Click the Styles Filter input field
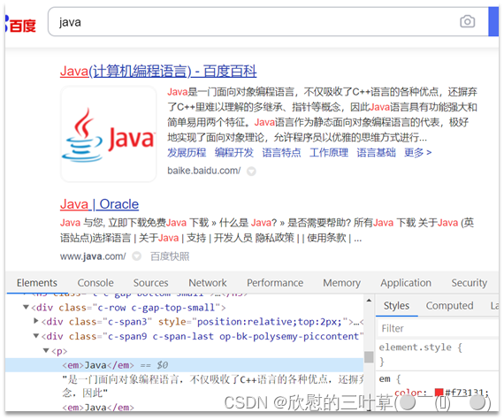This screenshot has height=420, width=504. tap(437, 328)
